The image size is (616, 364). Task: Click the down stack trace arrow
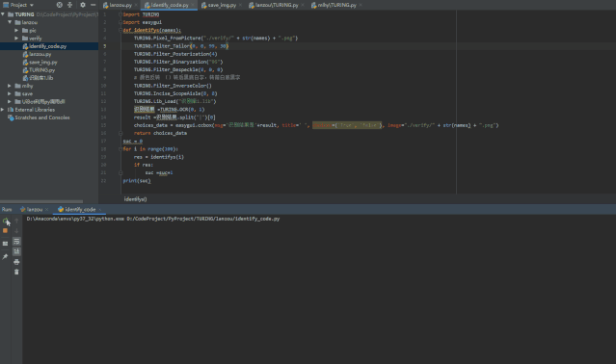16,231
